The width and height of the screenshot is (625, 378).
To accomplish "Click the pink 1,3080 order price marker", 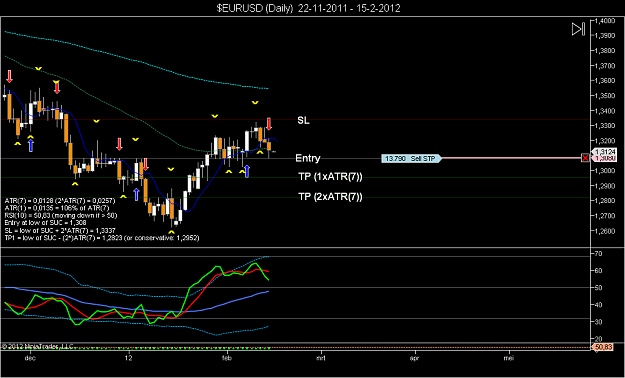I will [x=604, y=159].
